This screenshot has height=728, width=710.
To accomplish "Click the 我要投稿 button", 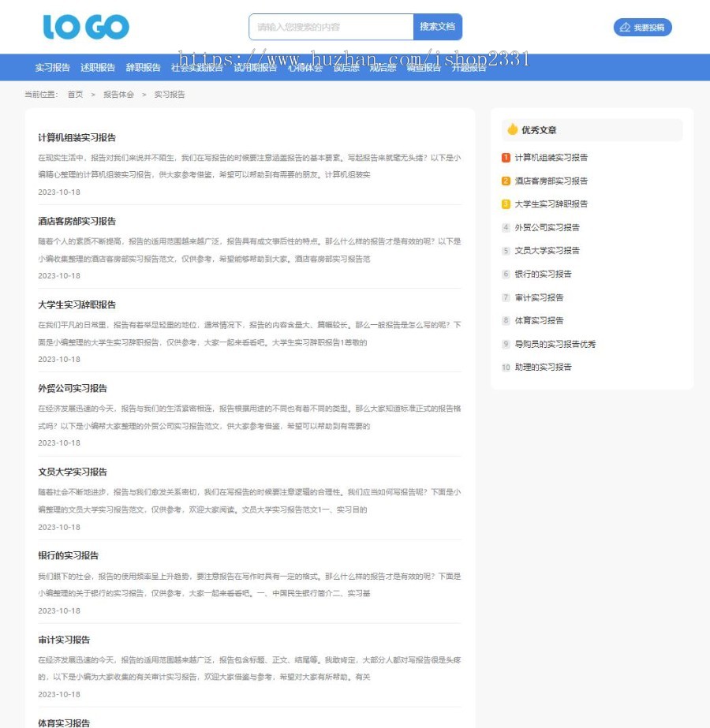I will 643,28.
